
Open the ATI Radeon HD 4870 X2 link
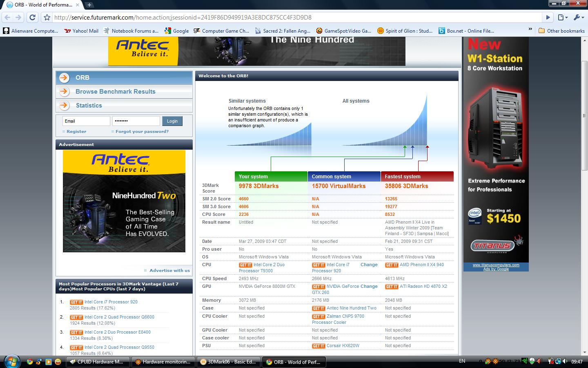[423, 287]
